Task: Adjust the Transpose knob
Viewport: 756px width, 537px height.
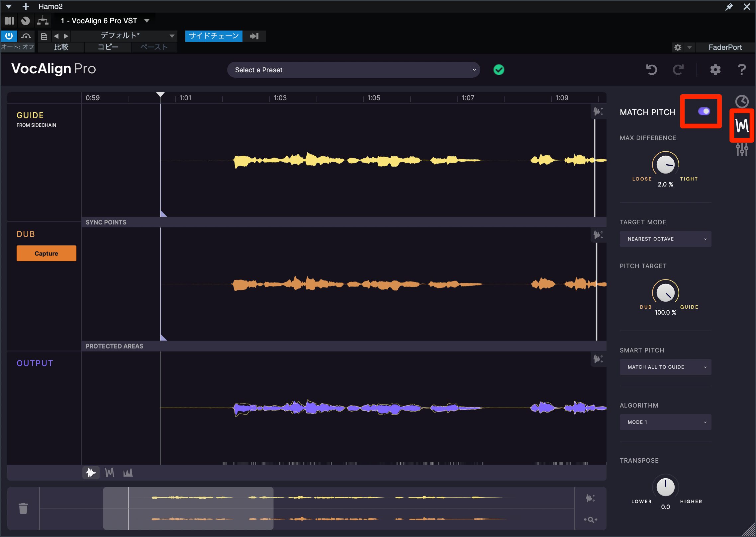Action: click(x=665, y=487)
